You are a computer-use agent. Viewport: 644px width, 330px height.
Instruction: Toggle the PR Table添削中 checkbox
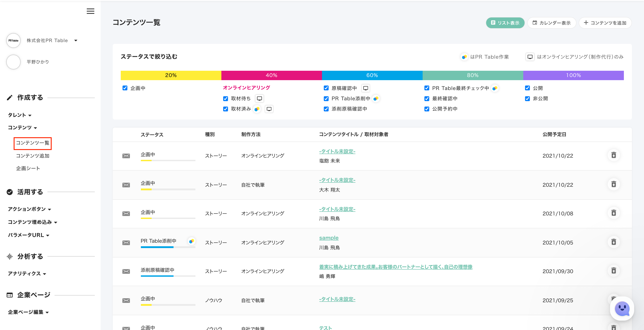coord(326,99)
